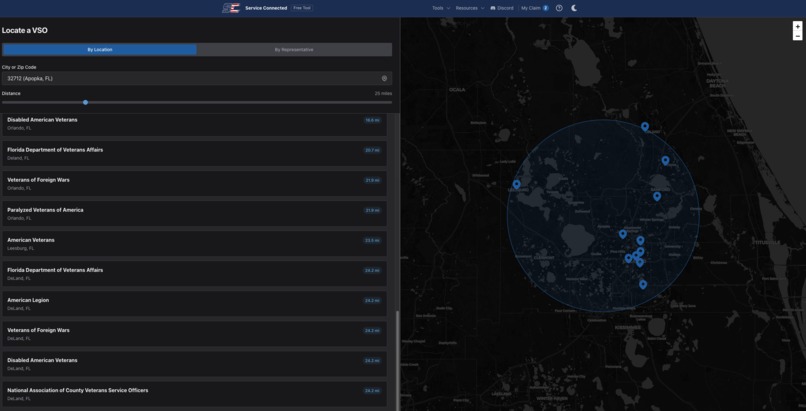Viewport: 806px width, 411px height.
Task: Open American Legion in DeLand
Action: (x=194, y=304)
